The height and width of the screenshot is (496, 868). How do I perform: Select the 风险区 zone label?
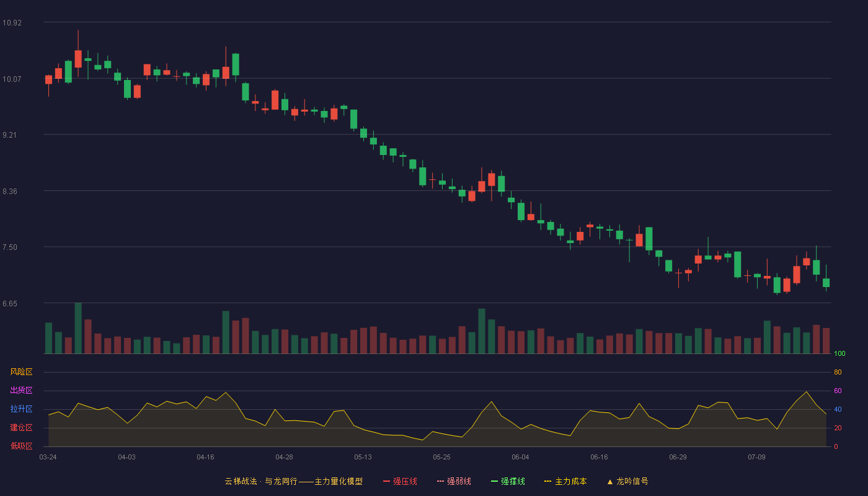click(21, 372)
